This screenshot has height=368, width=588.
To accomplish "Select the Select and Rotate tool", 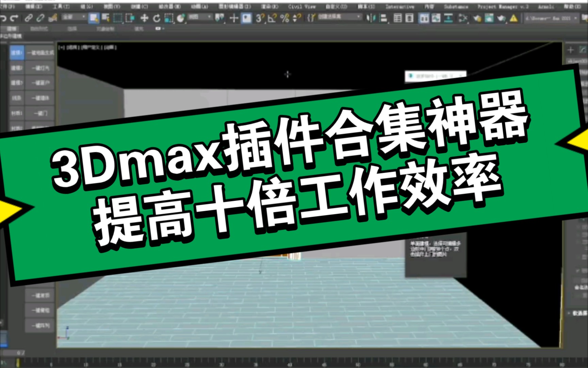I will click(x=157, y=18).
